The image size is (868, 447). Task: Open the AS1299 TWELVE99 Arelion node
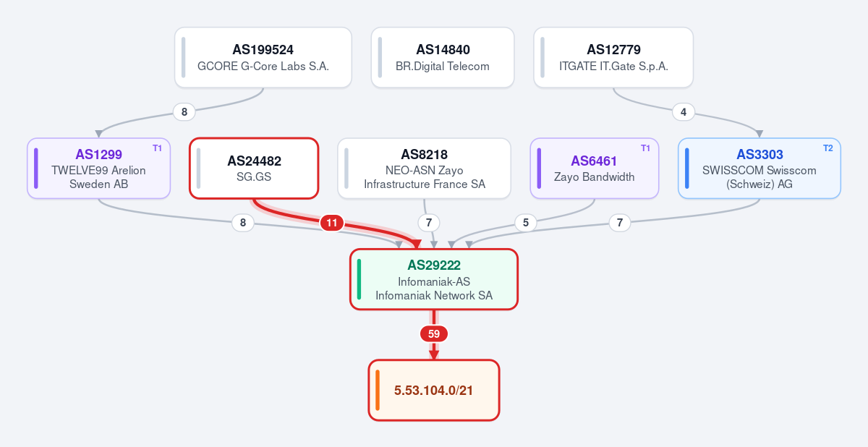(x=98, y=168)
